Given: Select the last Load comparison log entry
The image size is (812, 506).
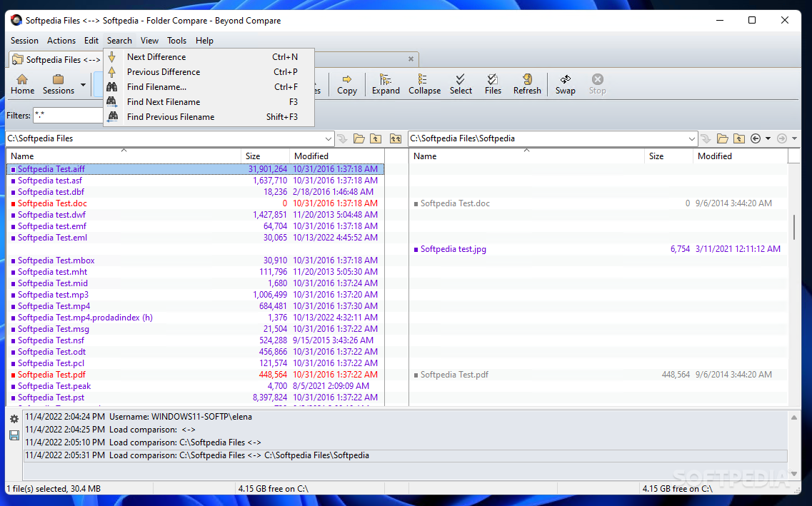Looking at the screenshot, I should (406, 455).
